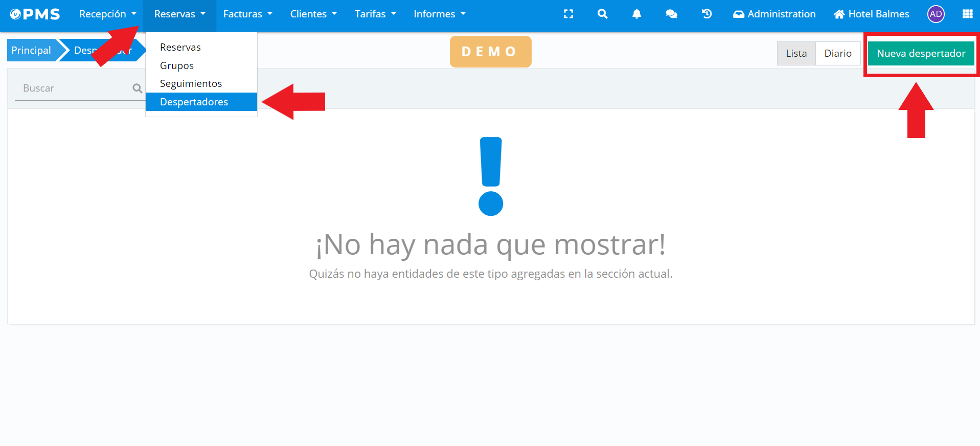This screenshot has height=446, width=980.
Task: Open chat messages icon
Action: click(671, 14)
